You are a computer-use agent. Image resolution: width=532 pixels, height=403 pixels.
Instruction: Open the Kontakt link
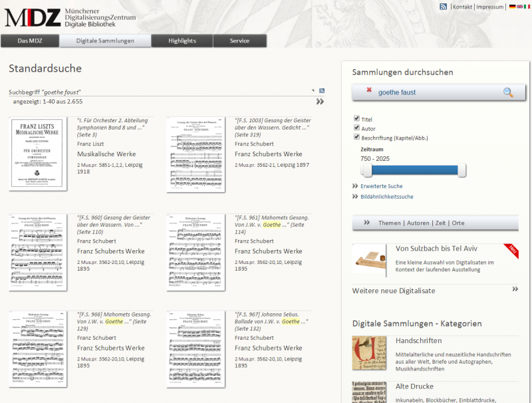[x=462, y=7]
